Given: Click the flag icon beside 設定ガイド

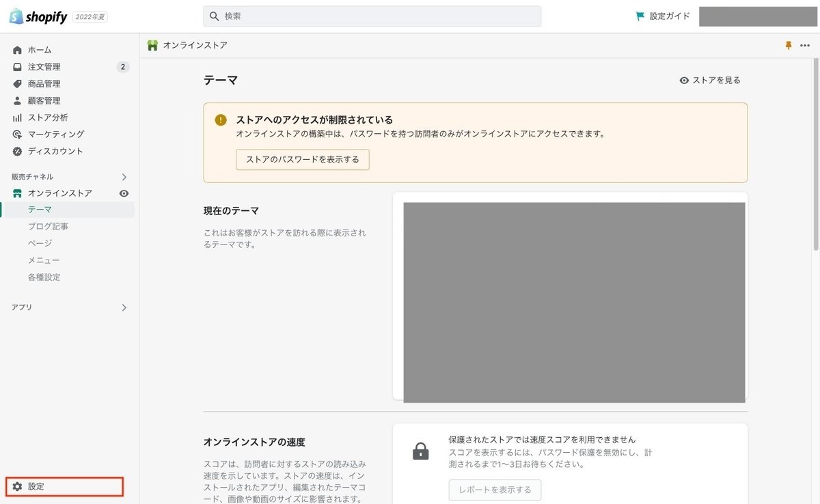Looking at the screenshot, I should coord(640,16).
